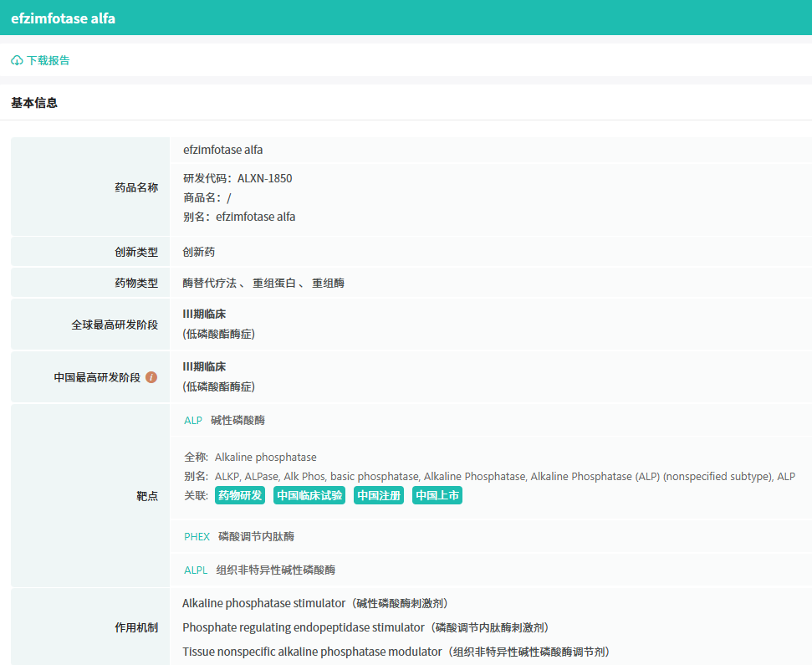Click Tissue nonspecific alkaline phosphatase modulator text

coord(311,652)
